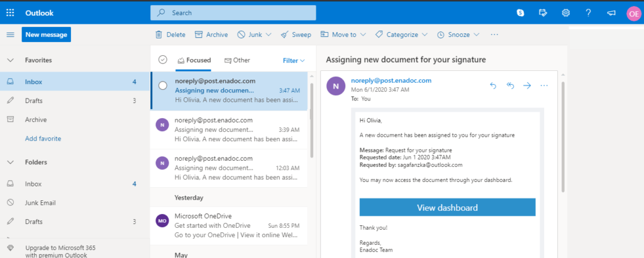This screenshot has height=258, width=644.
Task: Toggle the hamburger navigation pane button
Action: pyautogui.click(x=10, y=35)
